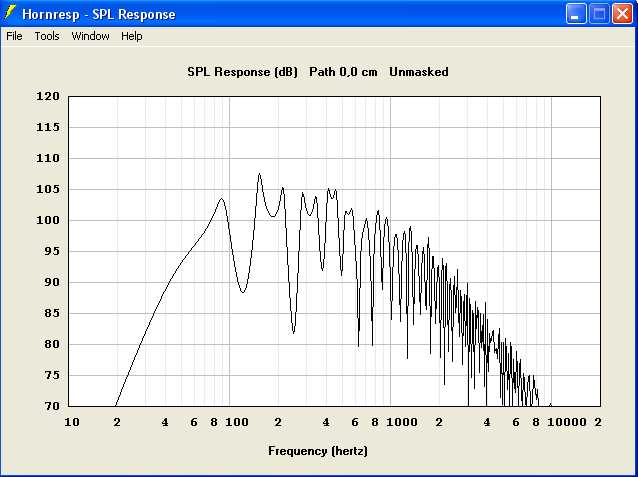Click the 70 dB axis value

[x=52, y=406]
